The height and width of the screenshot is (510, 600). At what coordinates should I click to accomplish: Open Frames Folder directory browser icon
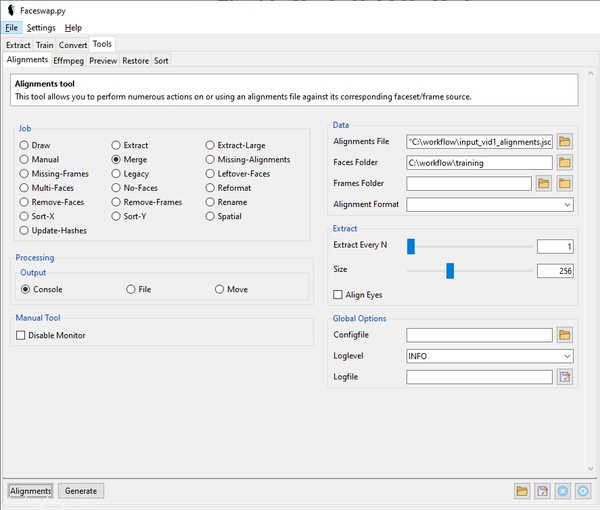tap(564, 184)
